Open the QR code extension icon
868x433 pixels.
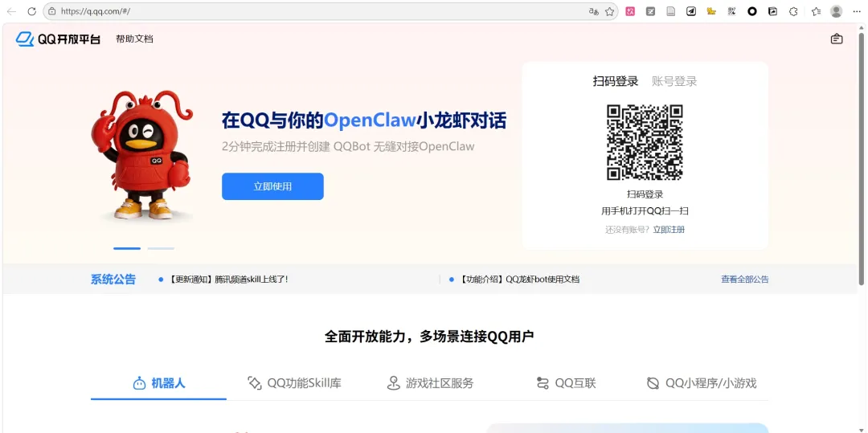click(x=732, y=11)
